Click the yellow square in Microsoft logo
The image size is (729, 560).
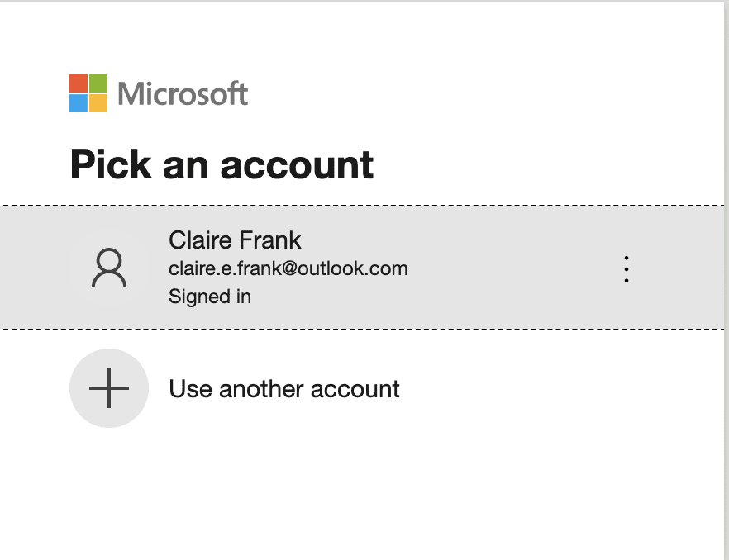tap(98, 103)
